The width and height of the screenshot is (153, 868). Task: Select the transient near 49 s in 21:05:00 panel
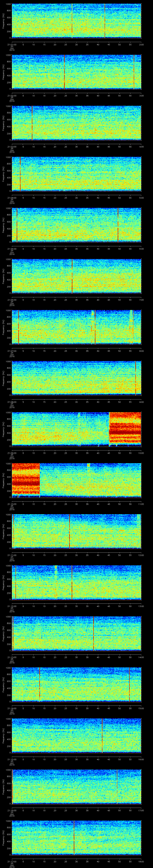[118, 225]
